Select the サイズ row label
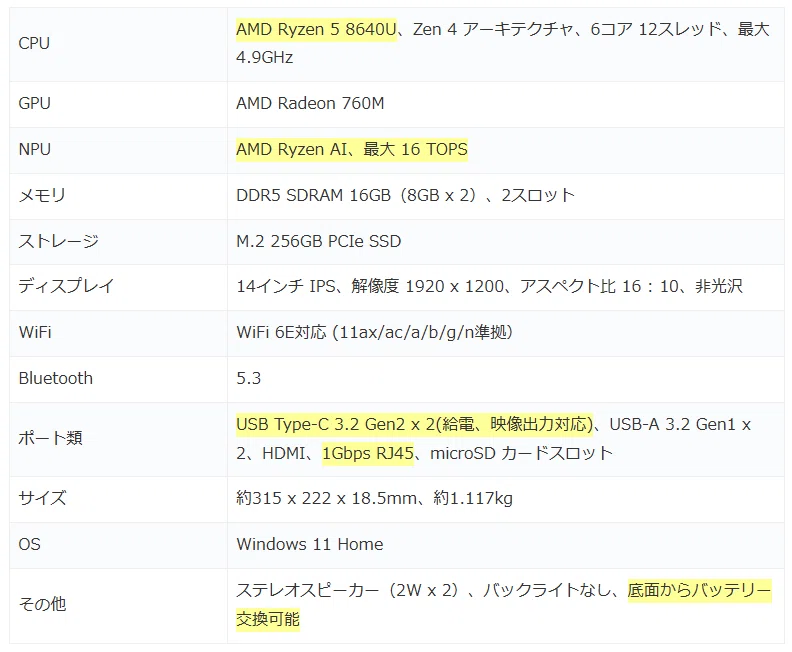 tap(42, 498)
